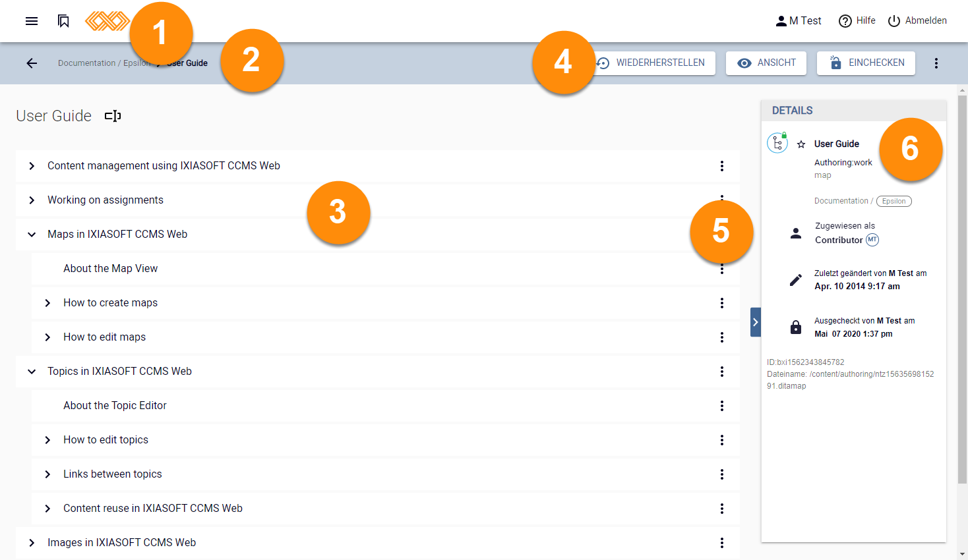The width and height of the screenshot is (968, 560).
Task: Open options menu for How to create maps
Action: (722, 303)
